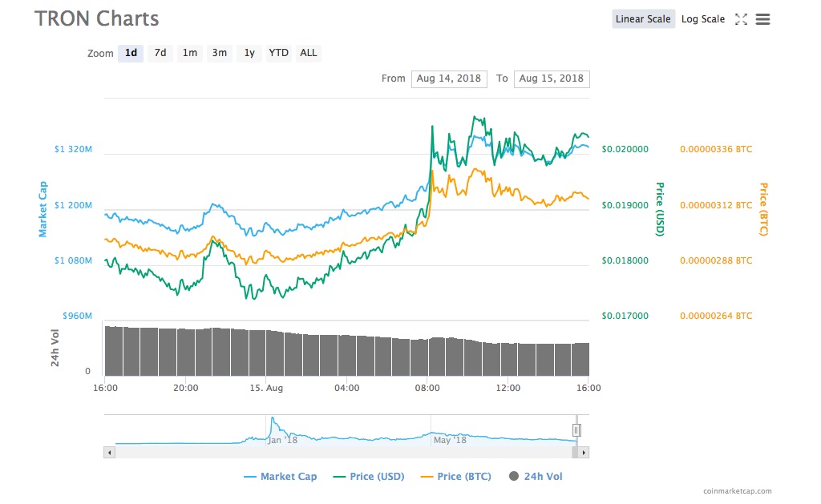Click the $1 320M market cap label
The image size is (821, 504).
pos(73,149)
